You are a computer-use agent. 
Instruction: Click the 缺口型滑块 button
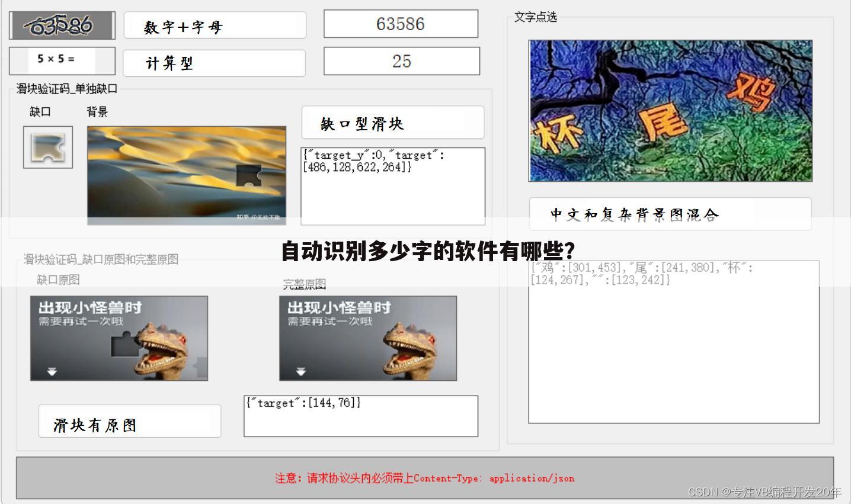(x=393, y=123)
